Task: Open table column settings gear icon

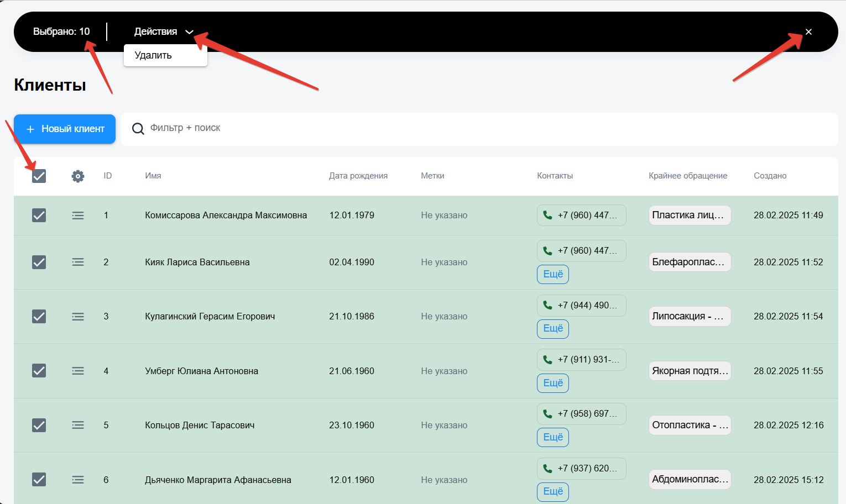Action: click(78, 176)
